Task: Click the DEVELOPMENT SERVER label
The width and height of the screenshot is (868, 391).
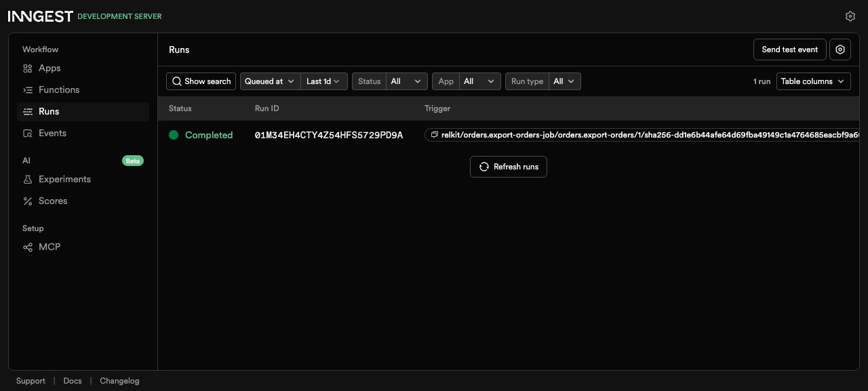Action: [x=119, y=16]
